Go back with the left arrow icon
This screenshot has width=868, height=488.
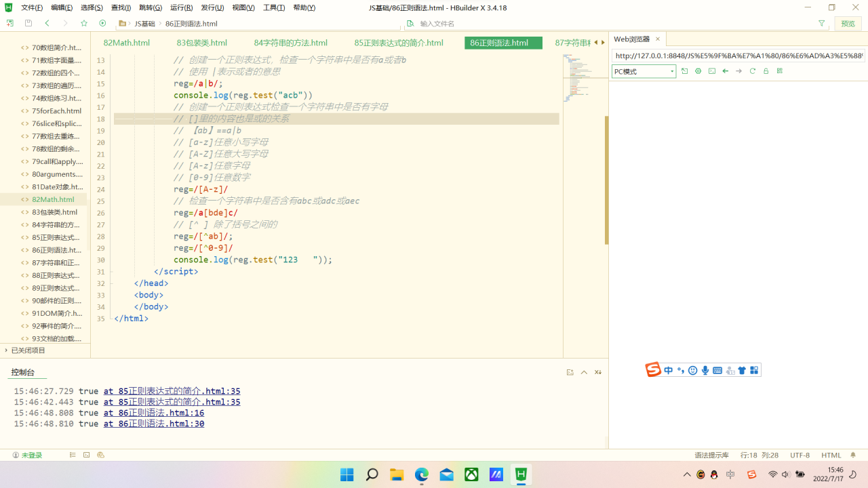47,23
